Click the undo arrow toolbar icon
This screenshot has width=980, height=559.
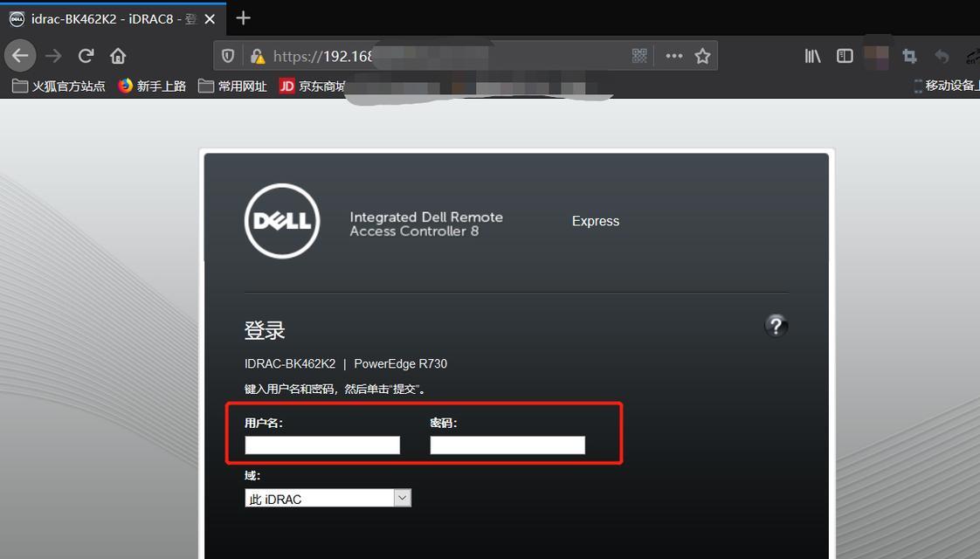tap(942, 56)
